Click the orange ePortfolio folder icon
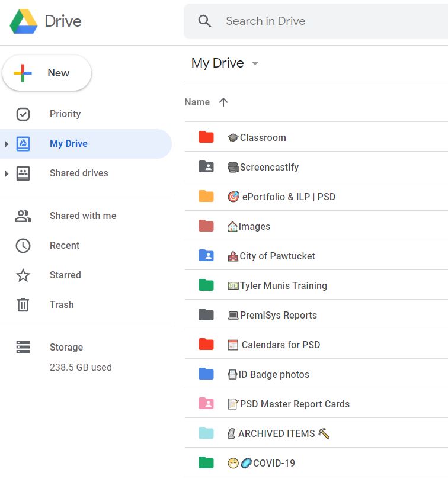The width and height of the screenshot is (448, 482). point(206,196)
